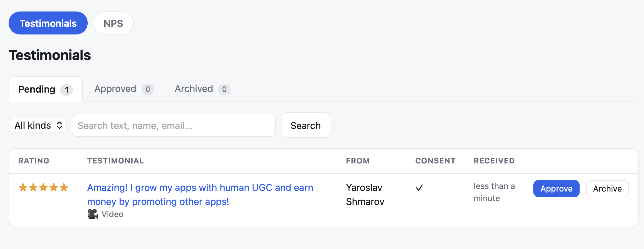Click the Archived count badge
This screenshot has width=644, height=249.
tap(224, 89)
